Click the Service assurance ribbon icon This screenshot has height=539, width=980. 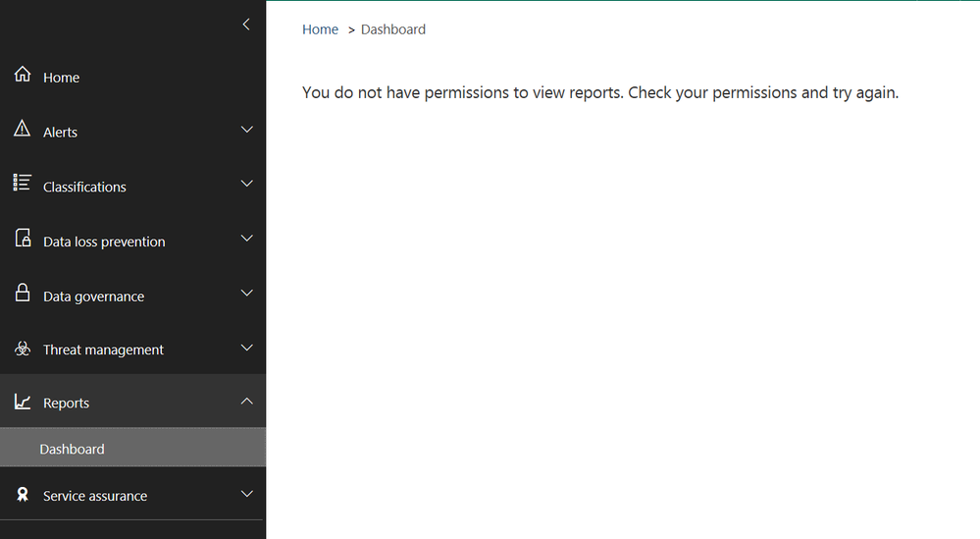point(23,495)
